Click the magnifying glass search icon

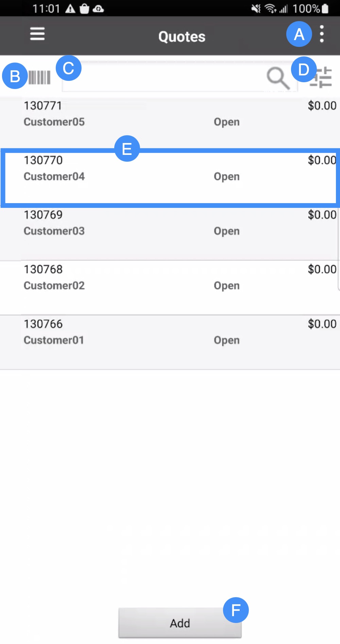(278, 78)
